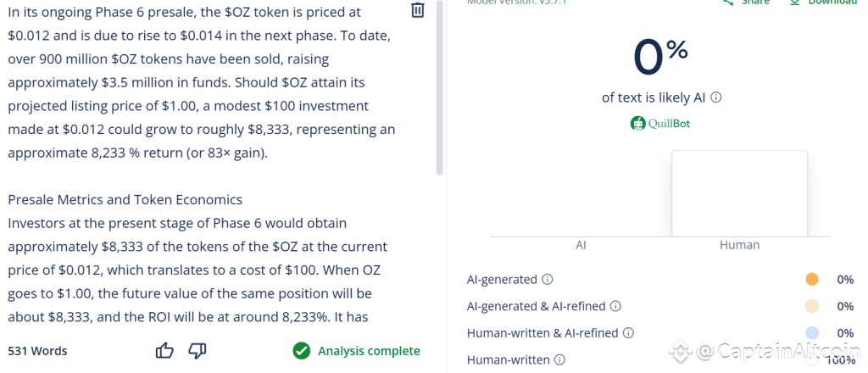
Task: Click the text panel's vertical scrollbar
Action: pos(439,85)
